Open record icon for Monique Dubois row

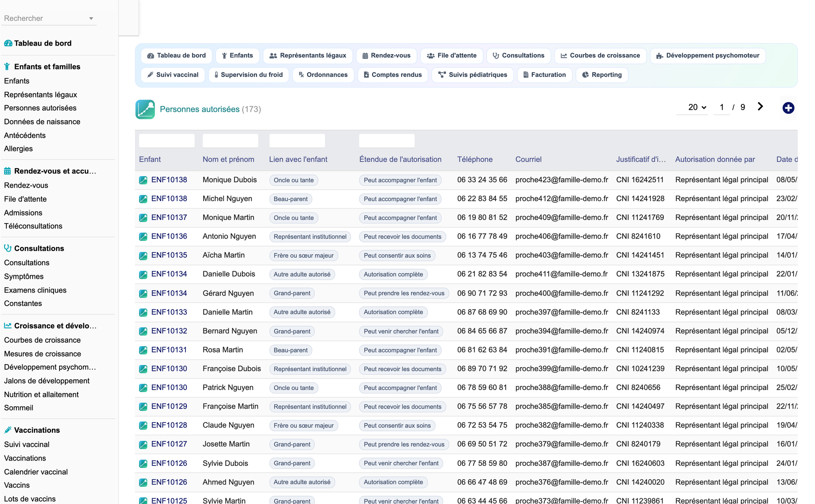pos(143,180)
